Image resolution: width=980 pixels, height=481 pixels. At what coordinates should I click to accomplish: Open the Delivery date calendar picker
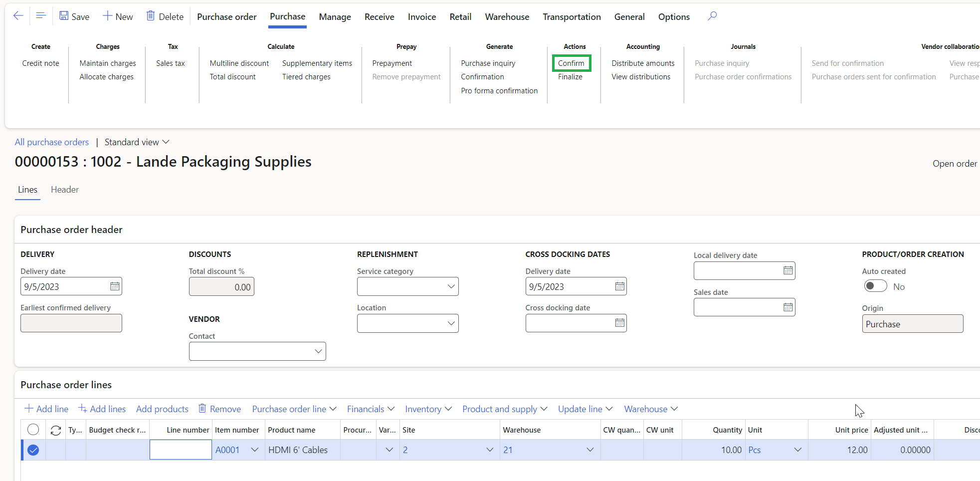114,286
